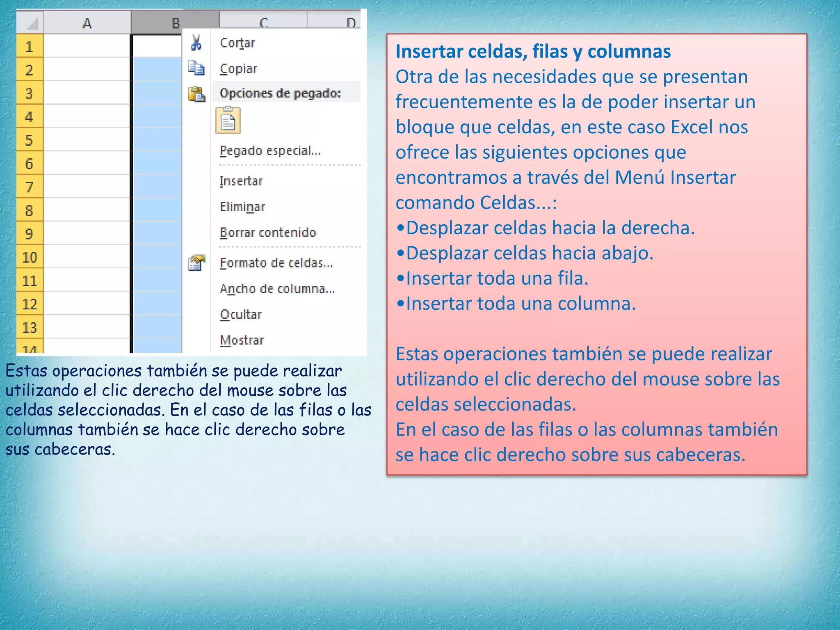
Task: Click highlighted cell B7
Action: coord(157,186)
